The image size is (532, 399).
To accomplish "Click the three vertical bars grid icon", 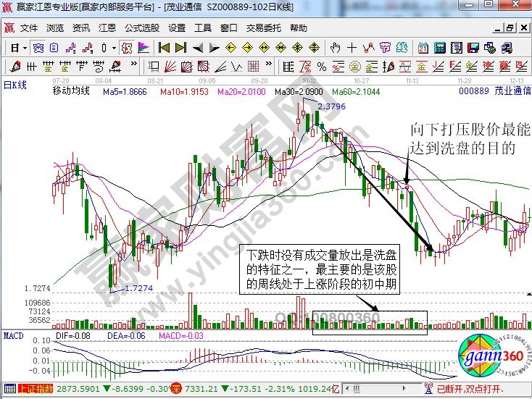I will point(32,67).
